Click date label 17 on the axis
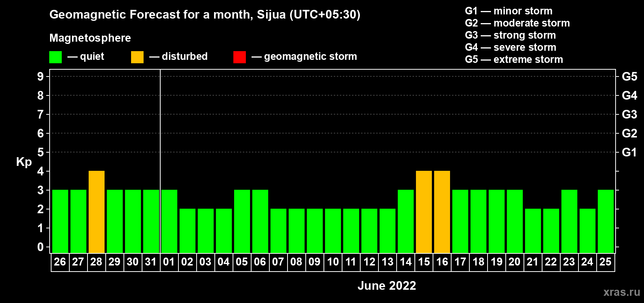Viewport: 644px width, 303px height. click(x=460, y=262)
